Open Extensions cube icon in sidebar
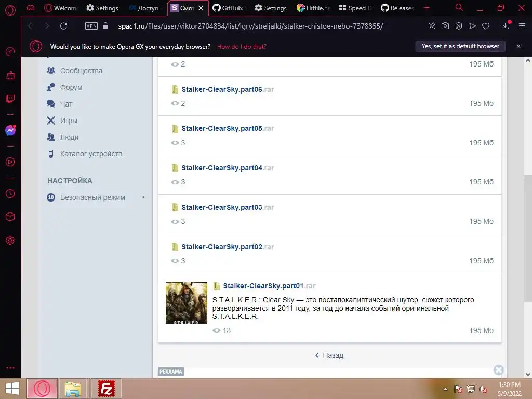The image size is (532, 399). [10, 217]
